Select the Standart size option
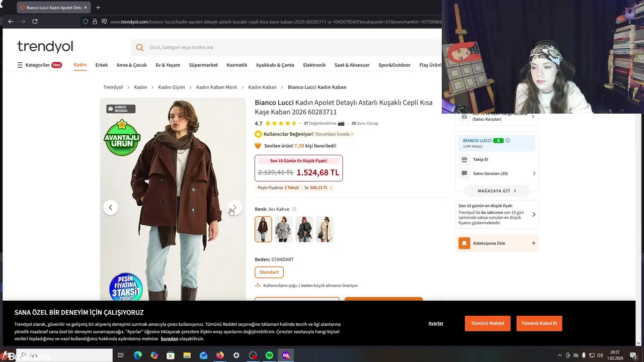Viewport: 644px width, 362px height. point(269,272)
